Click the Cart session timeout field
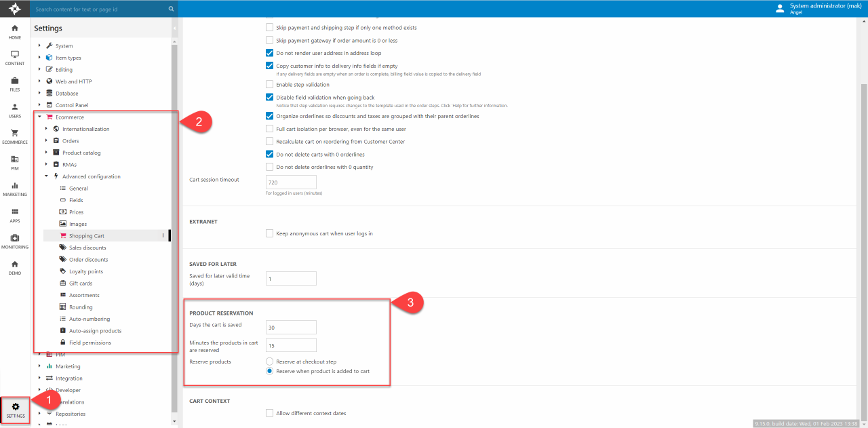Image resolution: width=868 pixels, height=428 pixels. point(291,182)
